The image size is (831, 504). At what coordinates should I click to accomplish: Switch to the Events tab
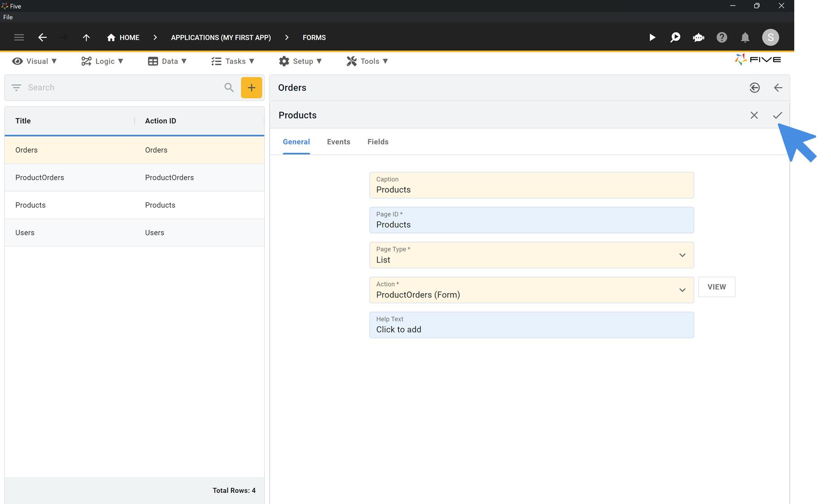click(338, 142)
